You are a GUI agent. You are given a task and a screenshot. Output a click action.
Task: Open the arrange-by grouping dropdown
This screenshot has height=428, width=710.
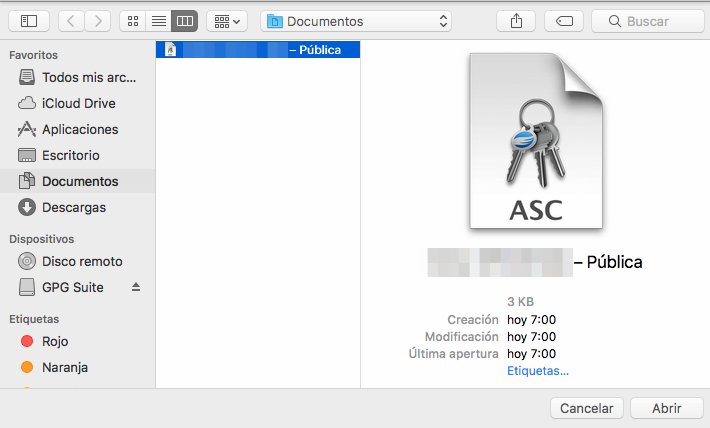click(x=227, y=21)
